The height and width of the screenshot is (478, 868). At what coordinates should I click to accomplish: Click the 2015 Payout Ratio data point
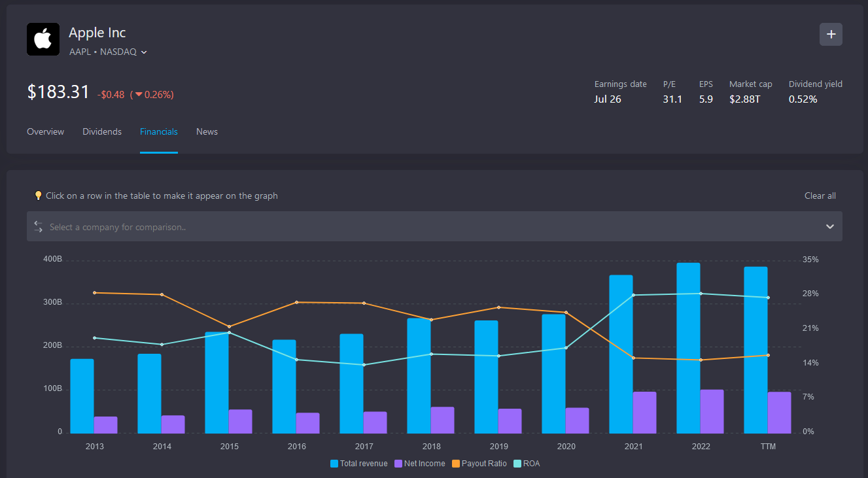(229, 326)
